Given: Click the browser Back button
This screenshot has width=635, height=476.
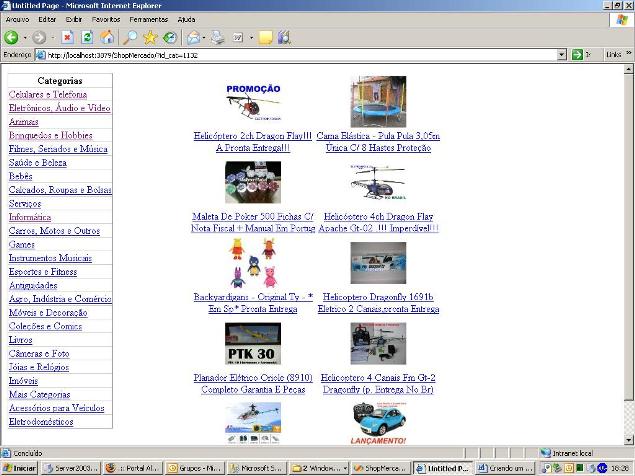Looking at the screenshot, I should click(x=12, y=37).
